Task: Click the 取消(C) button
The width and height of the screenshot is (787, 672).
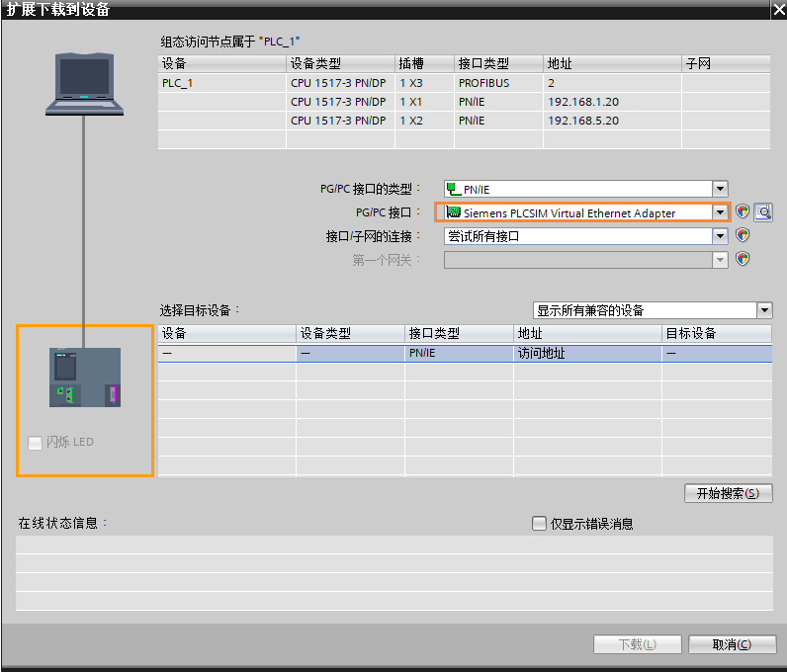Action: tap(732, 644)
